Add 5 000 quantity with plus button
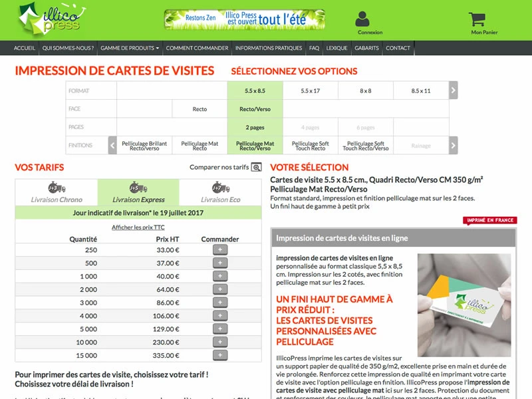The height and width of the screenshot is (399, 532). [x=220, y=329]
